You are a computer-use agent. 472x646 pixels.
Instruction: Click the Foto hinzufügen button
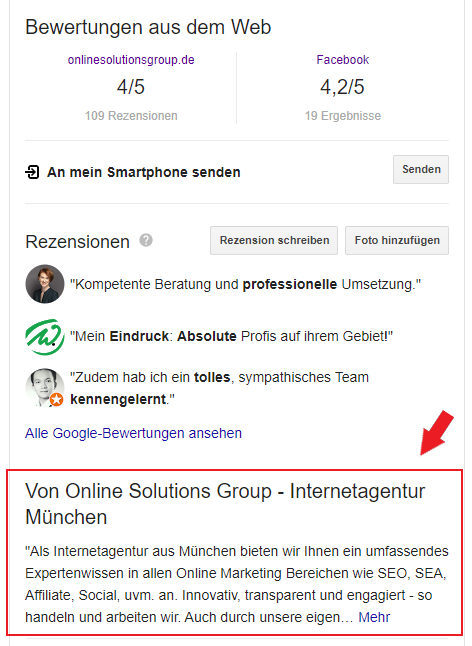(397, 240)
